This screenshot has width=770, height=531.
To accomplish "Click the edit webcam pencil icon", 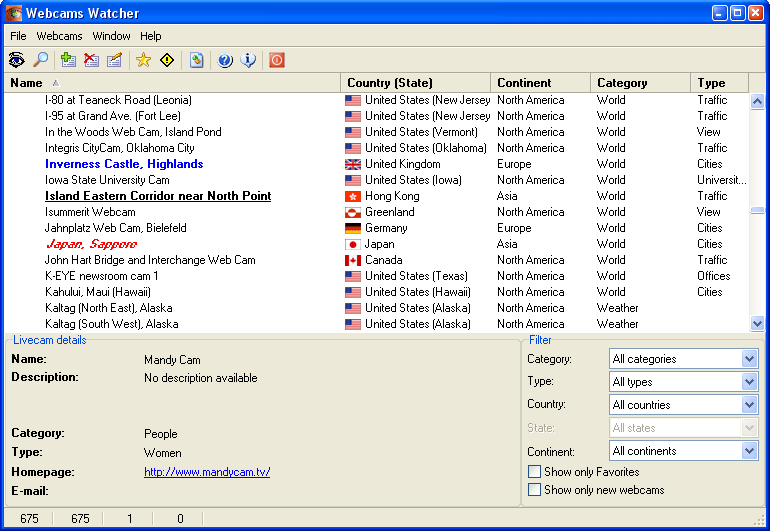I will pos(114,60).
